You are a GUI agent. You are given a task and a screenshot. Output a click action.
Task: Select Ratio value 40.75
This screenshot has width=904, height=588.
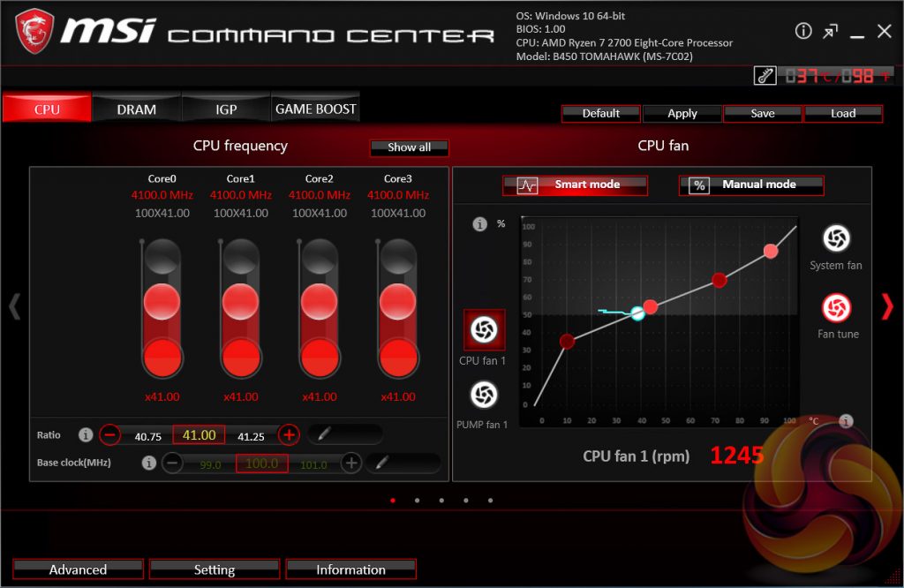pos(147,436)
